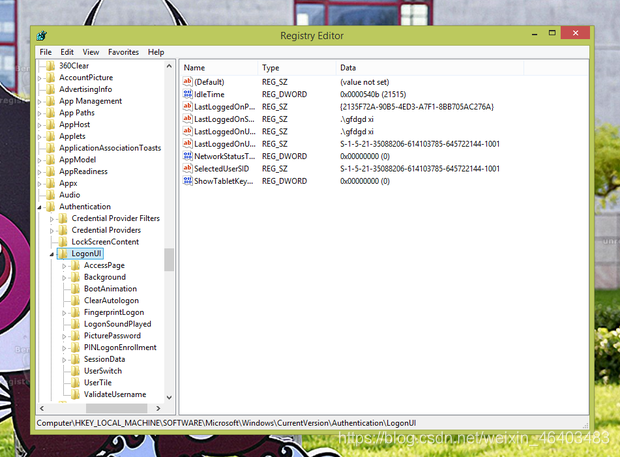Click the App Paths folder icon

[x=51, y=113]
